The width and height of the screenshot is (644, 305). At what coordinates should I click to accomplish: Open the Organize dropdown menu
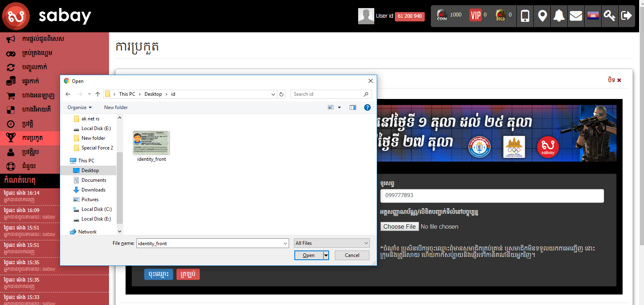[x=80, y=107]
